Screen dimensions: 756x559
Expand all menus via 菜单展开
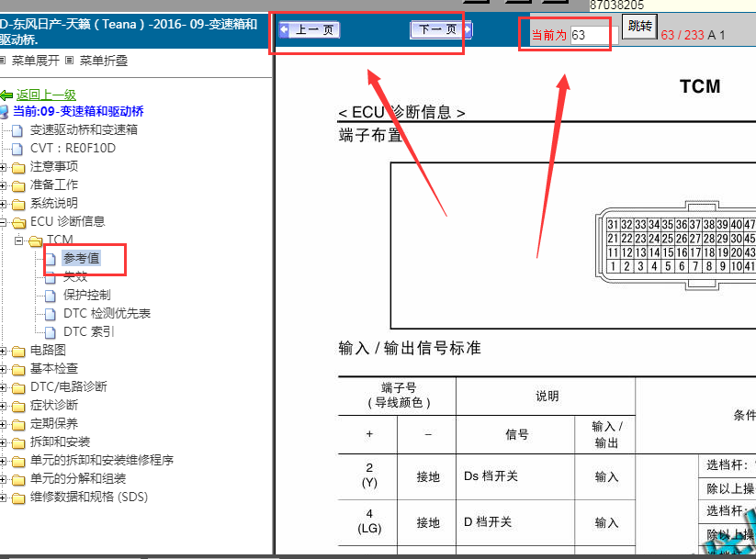click(35, 61)
